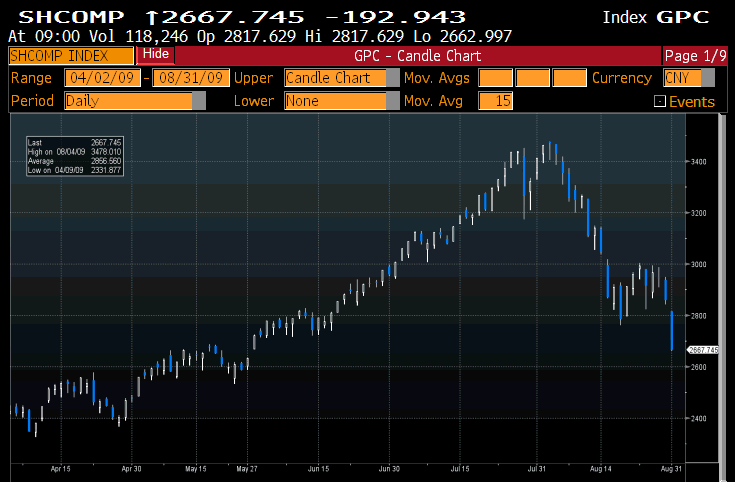Click the GPC - Candle Chart title bar
The image size is (735, 482).
point(418,56)
